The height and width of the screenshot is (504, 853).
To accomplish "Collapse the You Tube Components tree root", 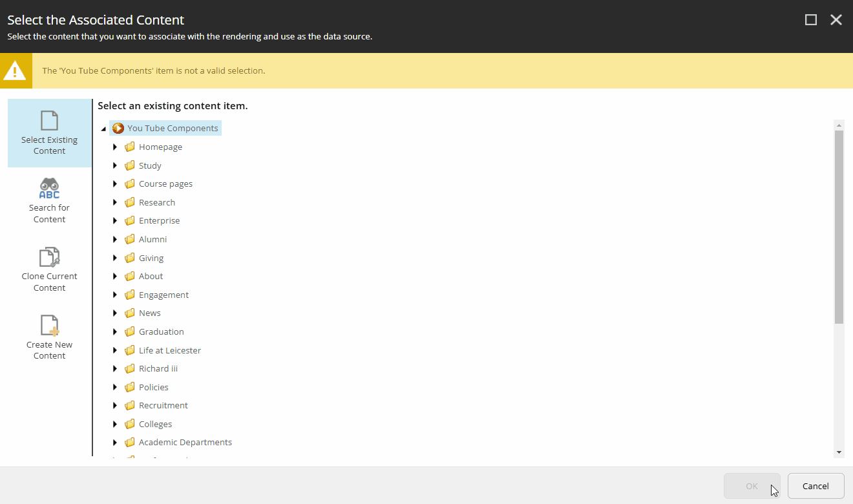I will 103,128.
